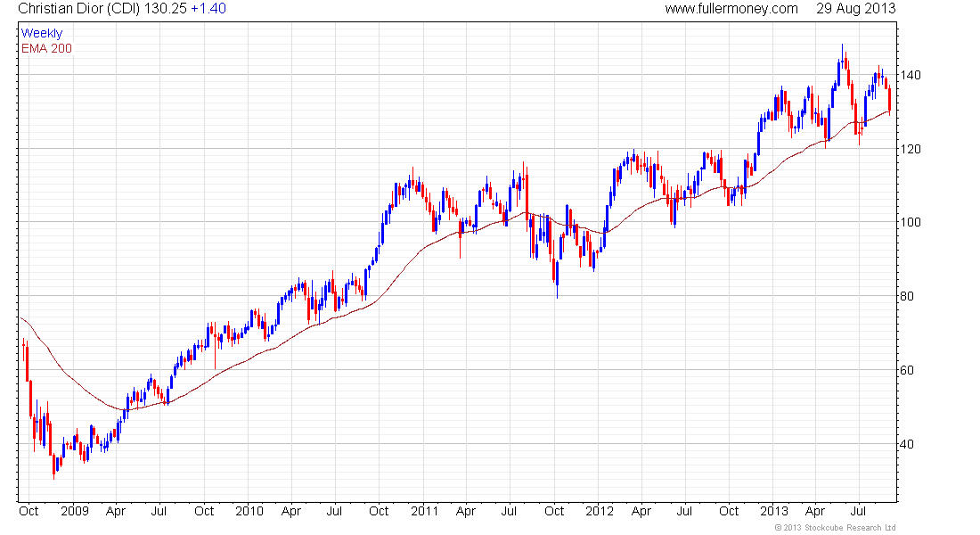The image size is (980, 535).
Task: Click the 140 price axis label
Action: 910,75
